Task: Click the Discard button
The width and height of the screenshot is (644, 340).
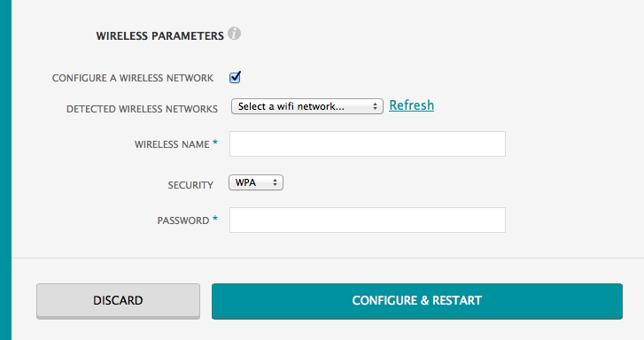Action: click(119, 300)
